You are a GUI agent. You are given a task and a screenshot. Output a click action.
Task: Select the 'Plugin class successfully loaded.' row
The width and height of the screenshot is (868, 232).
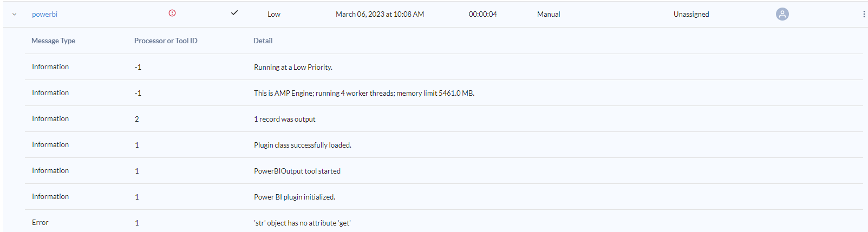click(302, 145)
